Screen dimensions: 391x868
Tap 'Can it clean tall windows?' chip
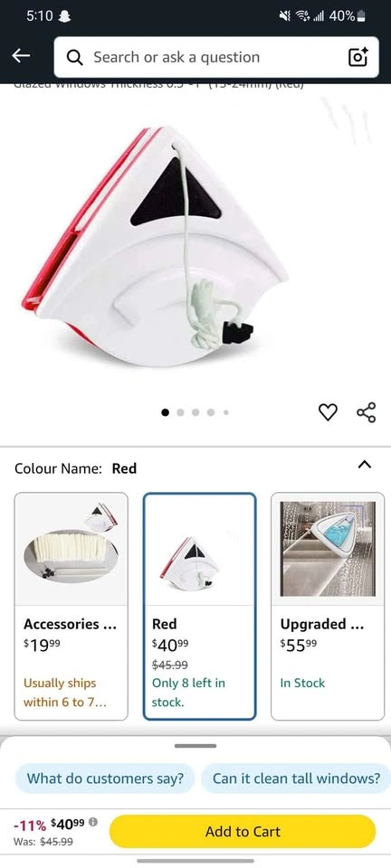click(x=296, y=778)
